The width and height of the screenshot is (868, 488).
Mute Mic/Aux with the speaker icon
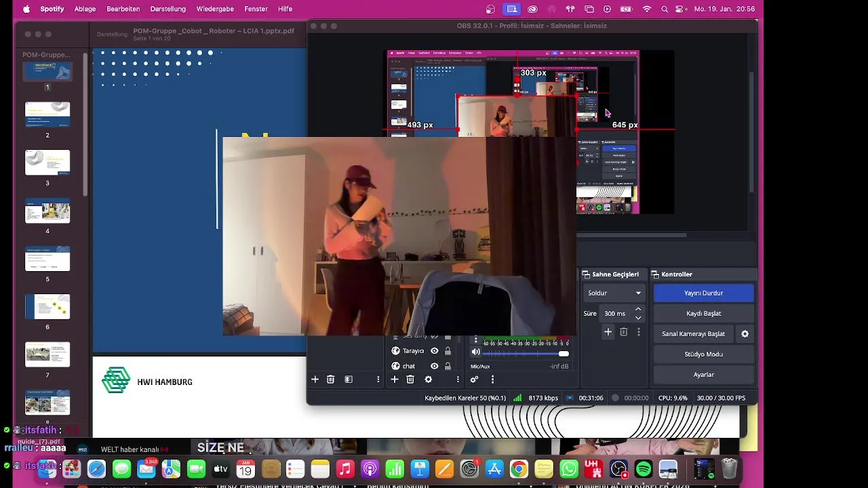(475, 352)
